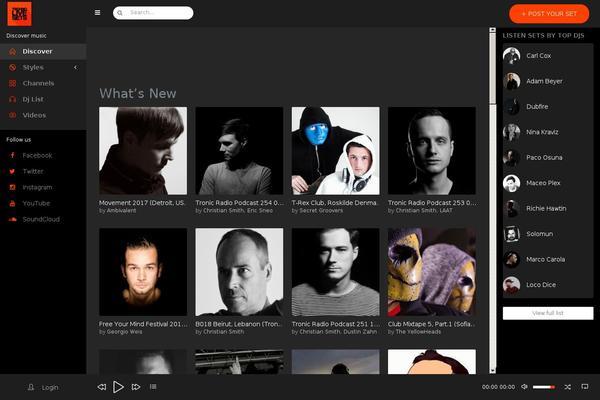The height and width of the screenshot is (400, 600).
Task: Toggle repeat icon in player
Action: [585, 387]
